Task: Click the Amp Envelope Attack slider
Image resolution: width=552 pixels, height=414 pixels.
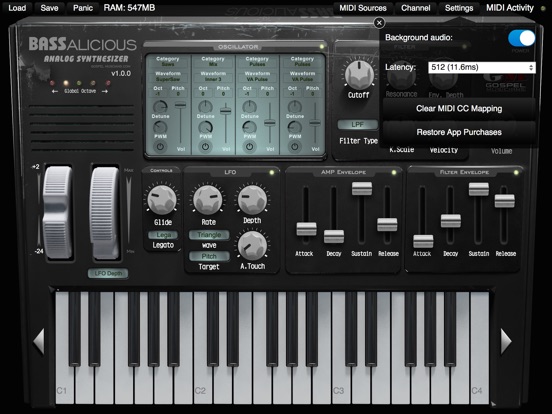Action: [x=306, y=229]
